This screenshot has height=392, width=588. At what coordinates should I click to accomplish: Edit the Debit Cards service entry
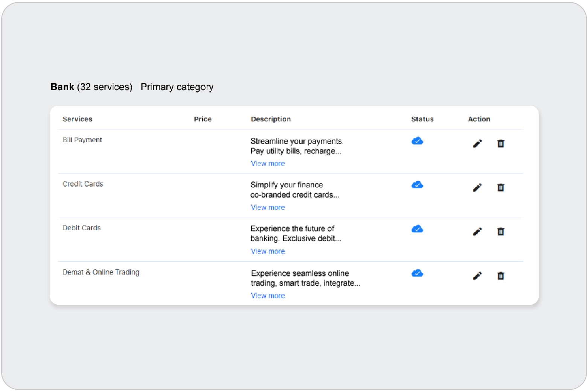pos(477,232)
